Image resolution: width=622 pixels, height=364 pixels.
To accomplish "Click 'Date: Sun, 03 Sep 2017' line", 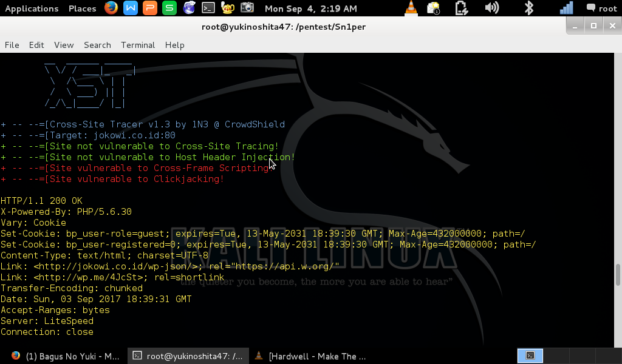I will [x=96, y=299].
